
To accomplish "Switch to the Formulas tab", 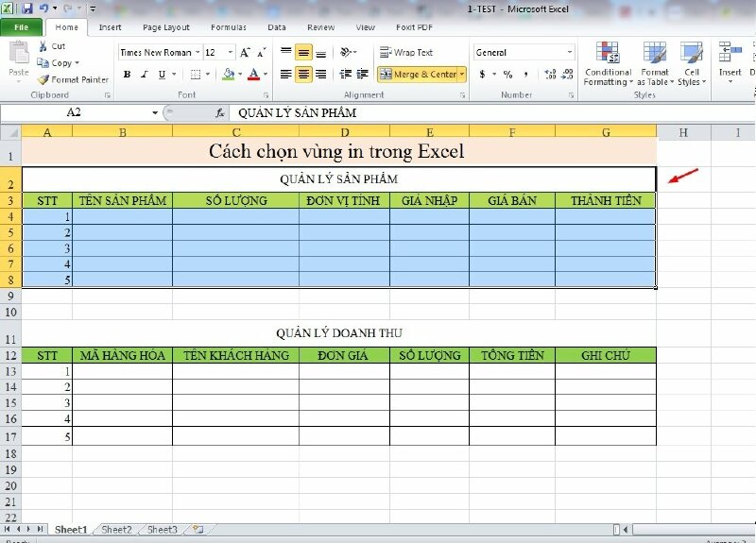I will [229, 27].
